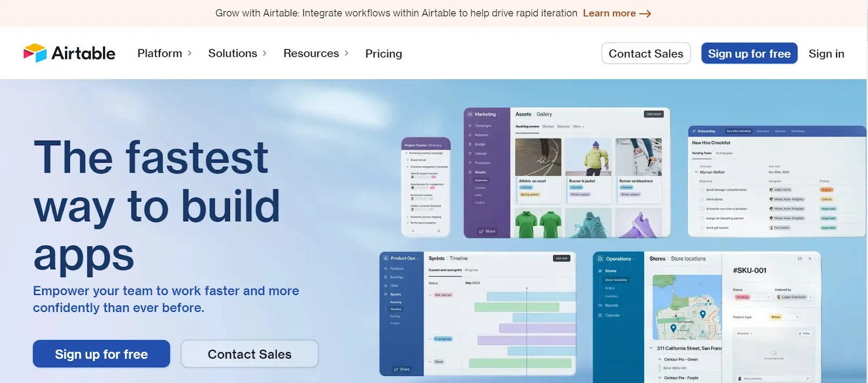Open Records in the Operations sidebar
Viewport: 868px width, 383px height.
click(608, 305)
